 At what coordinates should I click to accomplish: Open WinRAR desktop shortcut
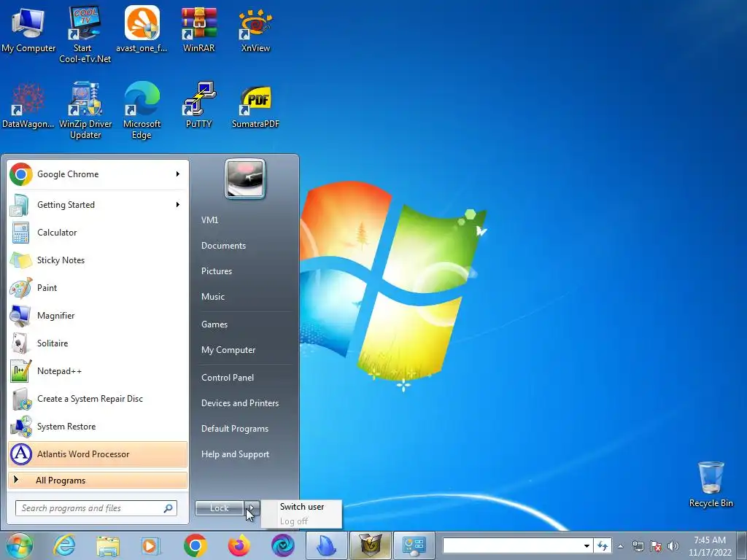[198, 29]
